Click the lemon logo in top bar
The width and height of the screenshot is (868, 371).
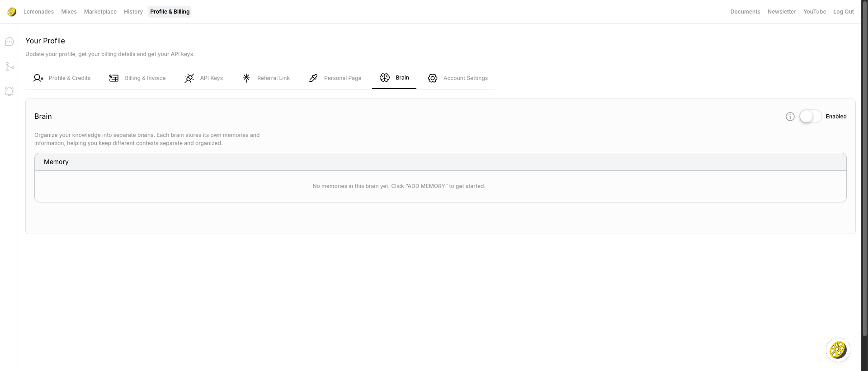(x=12, y=12)
